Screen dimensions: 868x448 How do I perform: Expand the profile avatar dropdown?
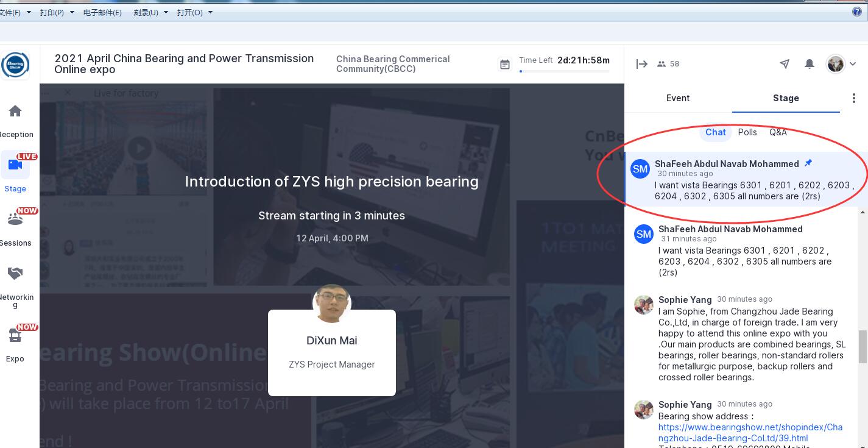[853, 64]
